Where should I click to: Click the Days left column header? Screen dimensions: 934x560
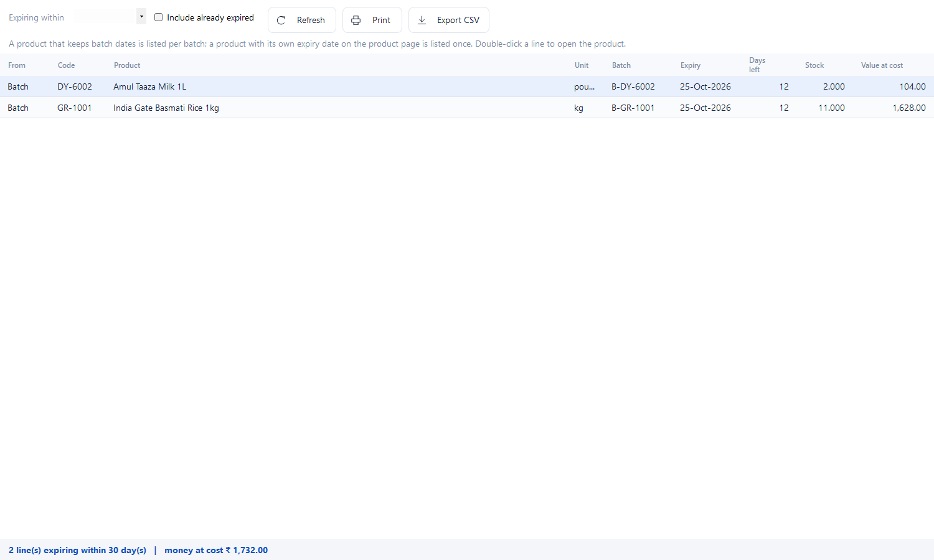[757, 65]
